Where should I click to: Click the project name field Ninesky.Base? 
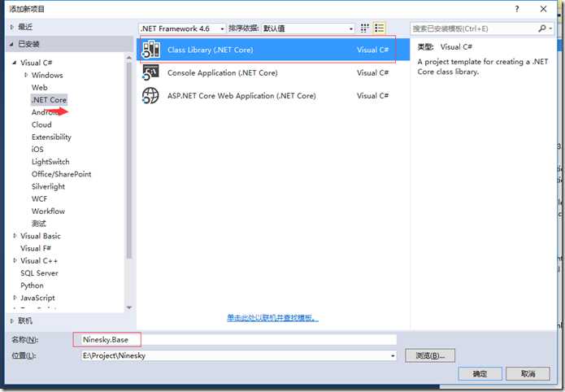238,340
